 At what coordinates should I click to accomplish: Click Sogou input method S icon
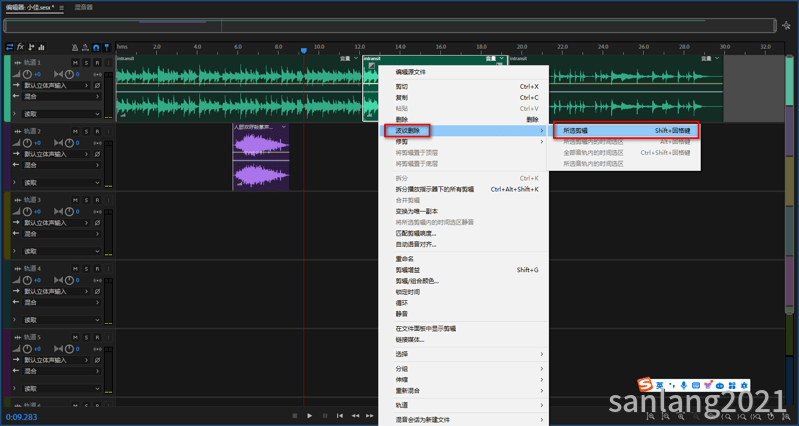pyautogui.click(x=646, y=385)
